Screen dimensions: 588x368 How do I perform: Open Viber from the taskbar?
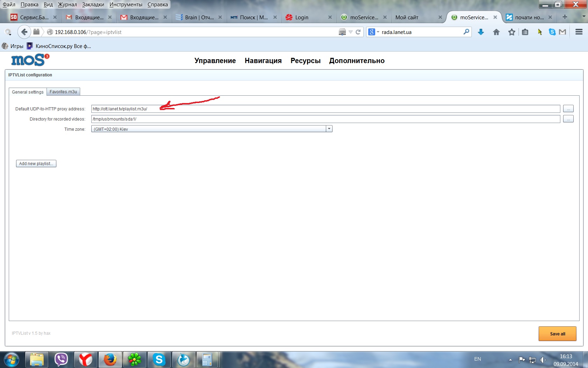click(61, 360)
